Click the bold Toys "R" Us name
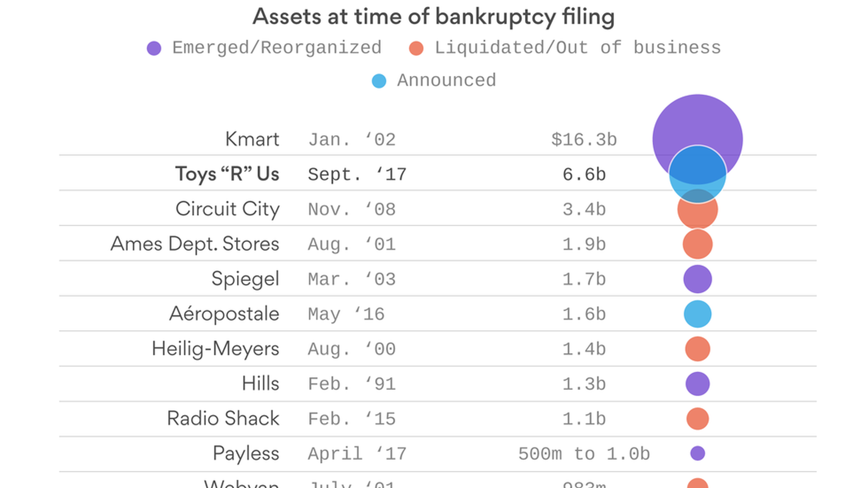The height and width of the screenshot is (488, 868). pos(227,174)
